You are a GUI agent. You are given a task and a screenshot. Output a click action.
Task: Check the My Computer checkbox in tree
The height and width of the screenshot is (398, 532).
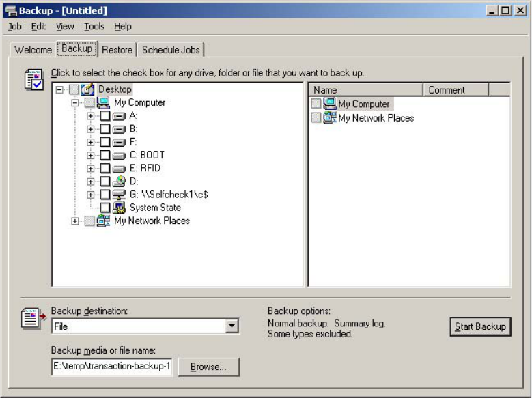(89, 102)
